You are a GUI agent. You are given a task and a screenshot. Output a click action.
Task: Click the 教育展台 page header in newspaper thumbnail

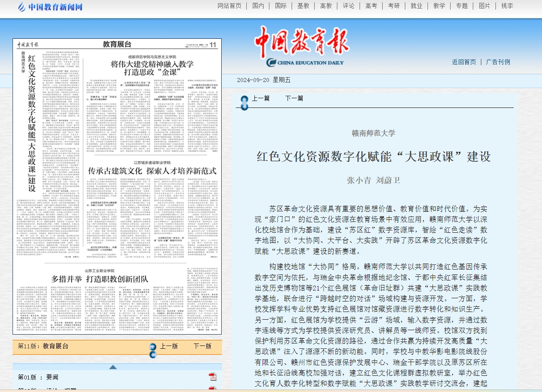(117, 44)
